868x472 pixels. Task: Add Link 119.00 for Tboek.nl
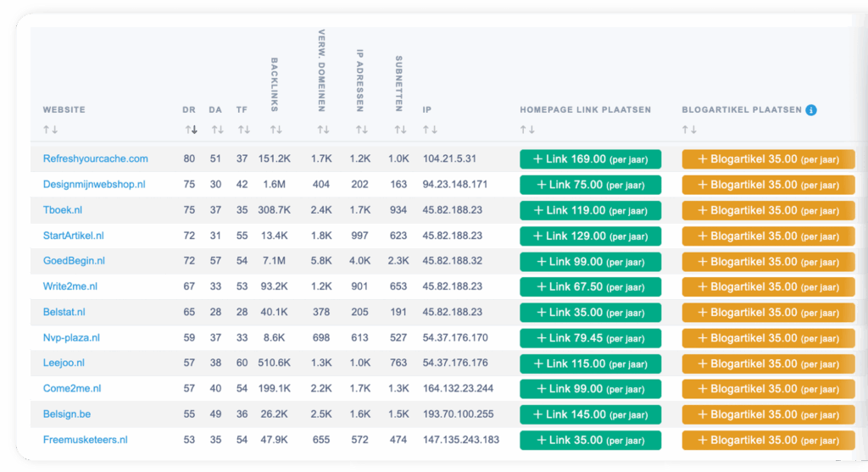point(590,210)
